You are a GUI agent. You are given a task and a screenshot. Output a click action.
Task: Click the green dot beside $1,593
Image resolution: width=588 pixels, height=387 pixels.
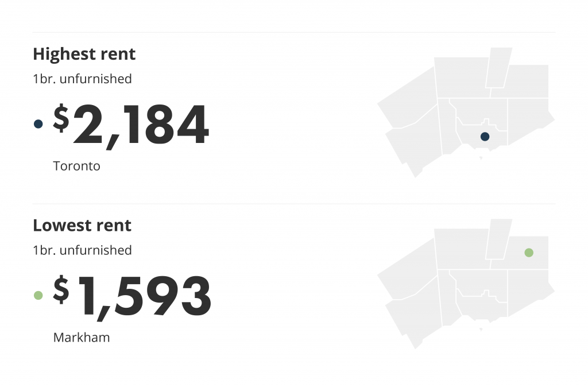(x=38, y=295)
